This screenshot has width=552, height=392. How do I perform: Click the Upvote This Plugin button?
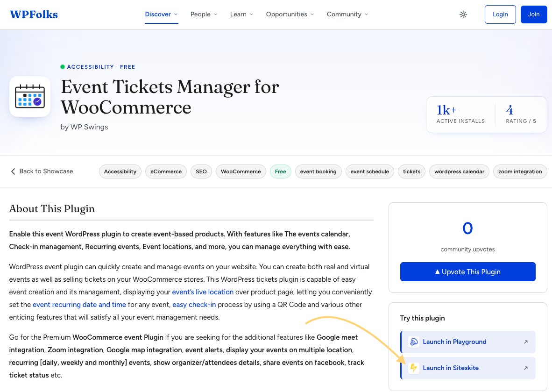click(467, 272)
